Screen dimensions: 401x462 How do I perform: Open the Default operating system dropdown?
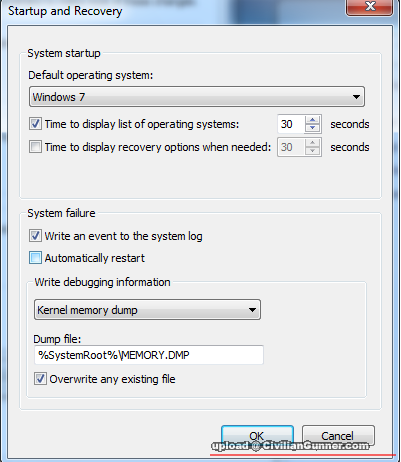tap(197, 97)
